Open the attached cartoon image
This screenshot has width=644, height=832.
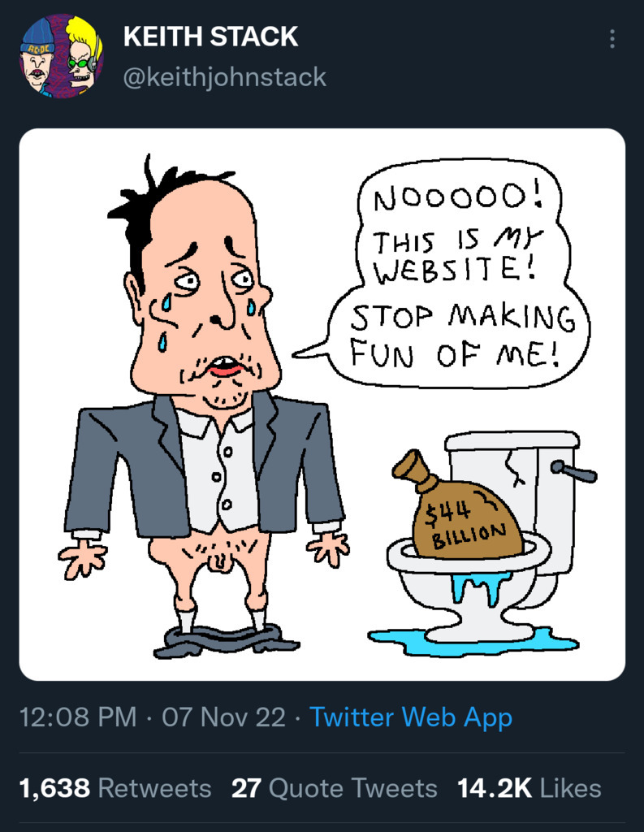point(322,404)
